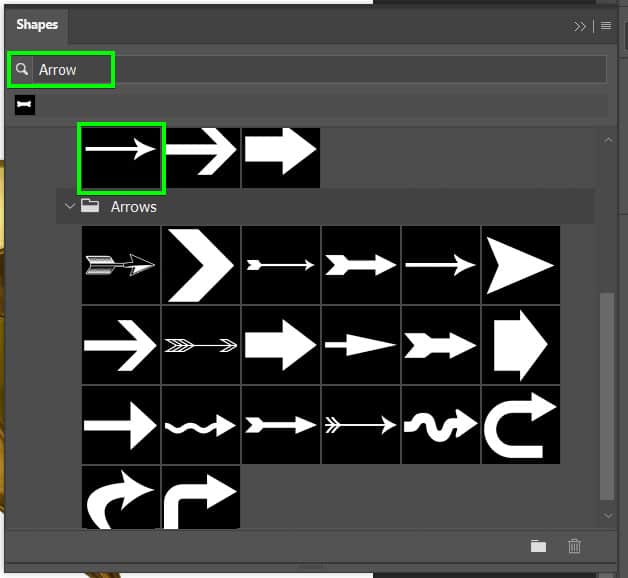Pick the solid arrowhead pointer shape
This screenshot has height=578, width=628.
[x=520, y=265]
